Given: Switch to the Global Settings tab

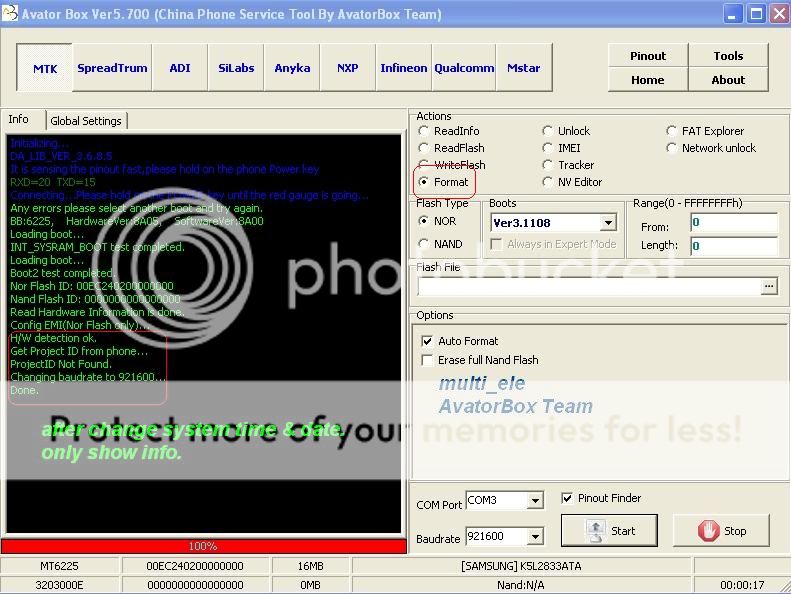Looking at the screenshot, I should pos(86,121).
